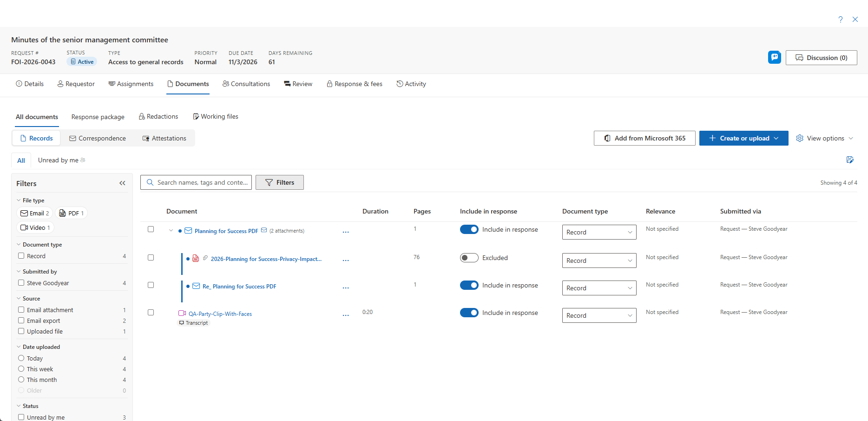Screen dimensions: 868x421
Task: Check the Email attachment source filter
Action: click(21, 310)
